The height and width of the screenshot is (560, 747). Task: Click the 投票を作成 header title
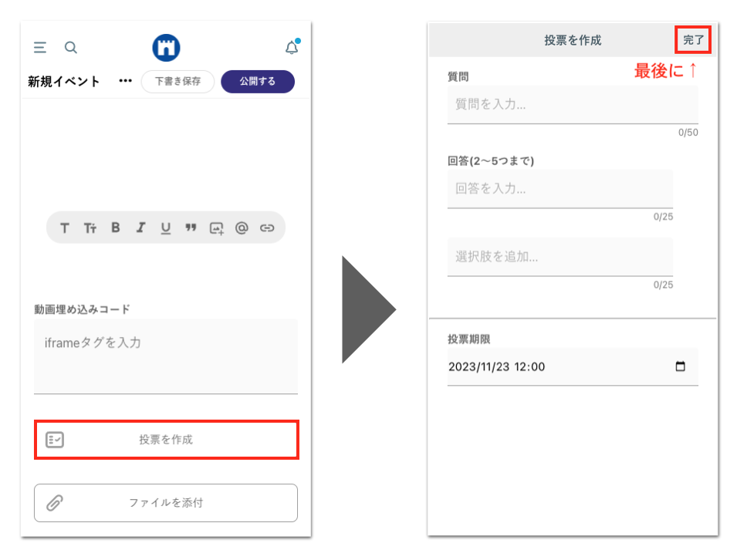(x=573, y=40)
